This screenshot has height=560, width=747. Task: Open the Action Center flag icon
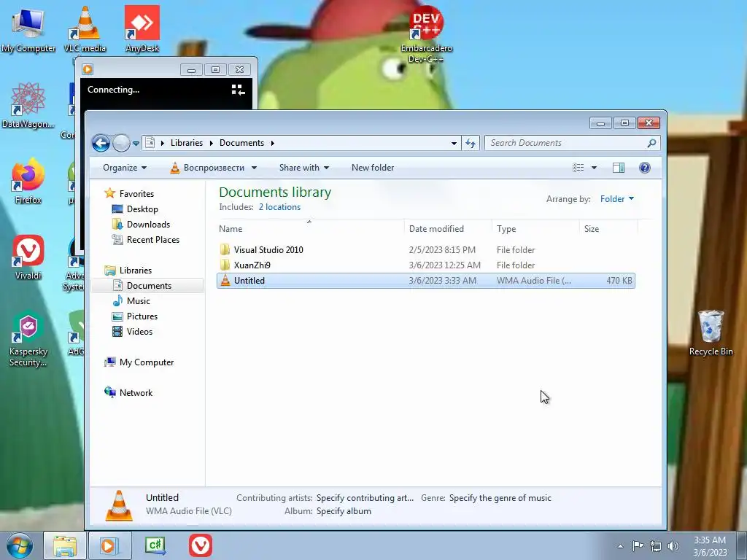point(638,546)
